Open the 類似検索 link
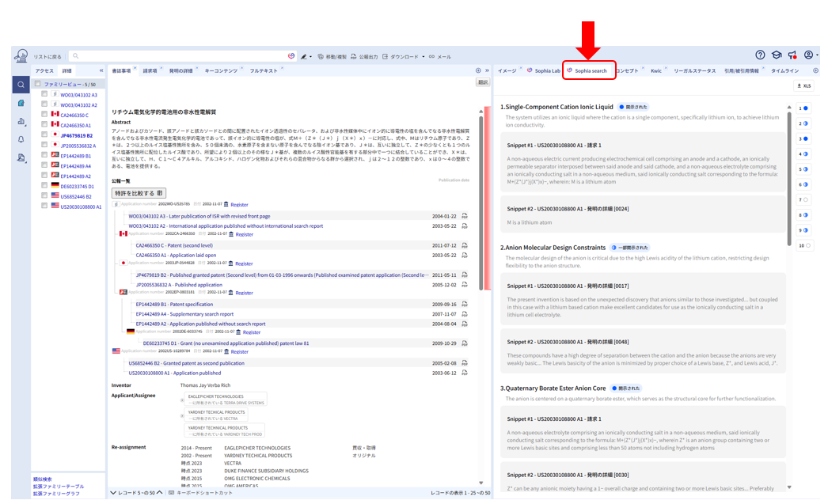 (42, 479)
